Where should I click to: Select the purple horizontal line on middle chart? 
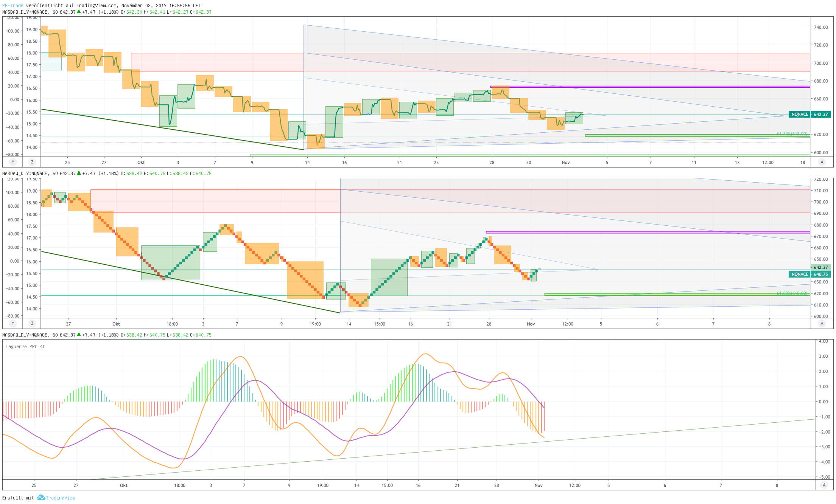point(648,232)
